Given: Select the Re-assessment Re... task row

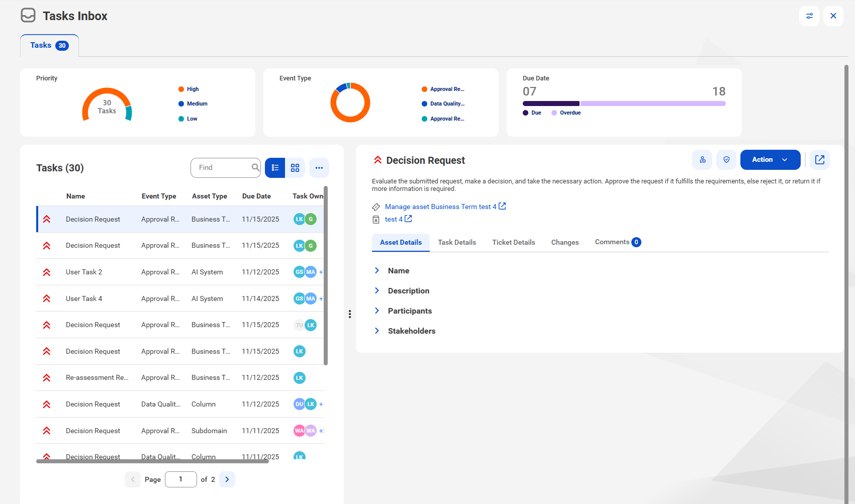Looking at the screenshot, I should 180,378.
